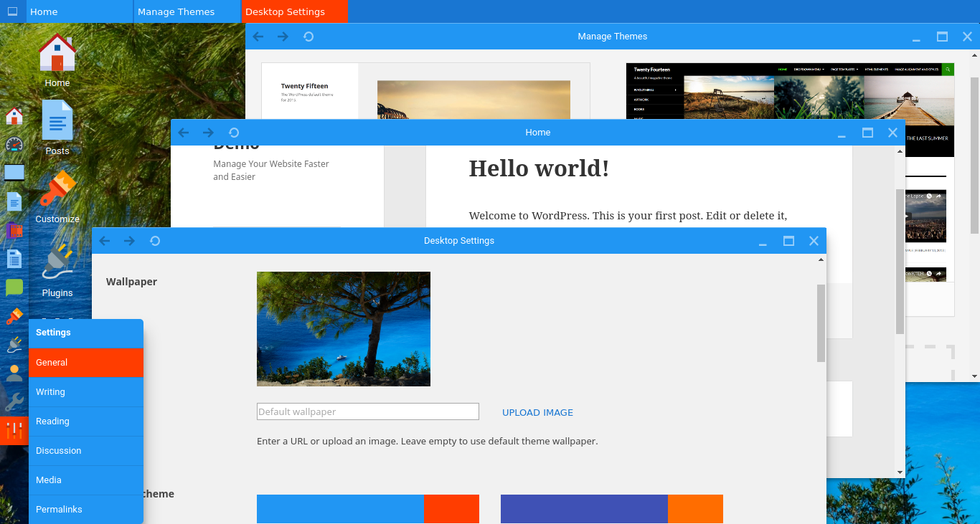Click the Desktop monitor icon in sidebar

pos(14,173)
